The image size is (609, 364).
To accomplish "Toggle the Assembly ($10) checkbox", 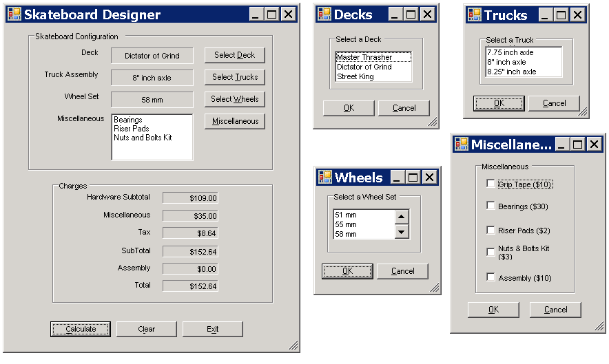I will pyautogui.click(x=491, y=277).
